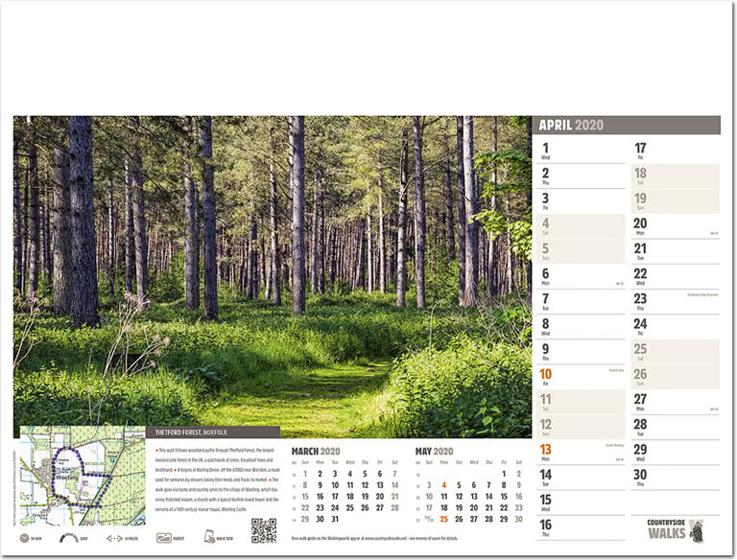Select the orange April 10 Good Friday cell

pos(581,377)
